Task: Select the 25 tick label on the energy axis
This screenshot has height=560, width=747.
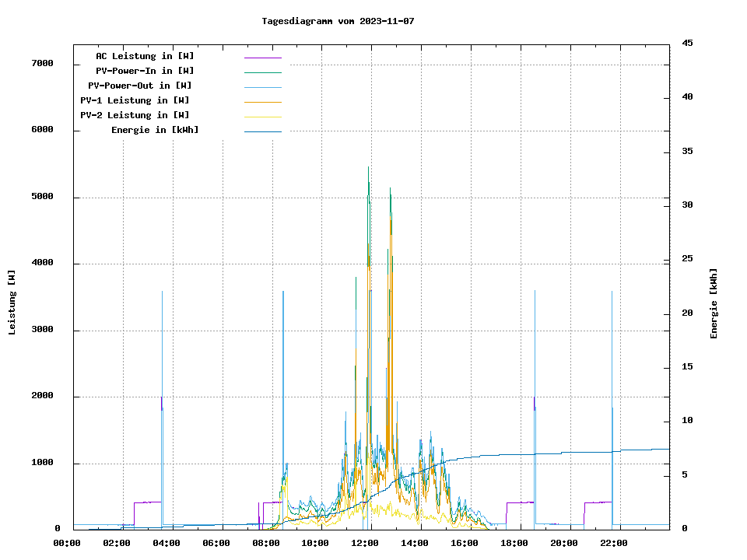Action: tap(688, 259)
